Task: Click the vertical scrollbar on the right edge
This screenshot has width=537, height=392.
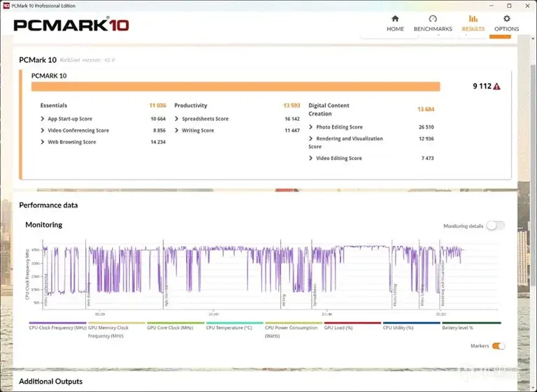Action: [x=534, y=175]
